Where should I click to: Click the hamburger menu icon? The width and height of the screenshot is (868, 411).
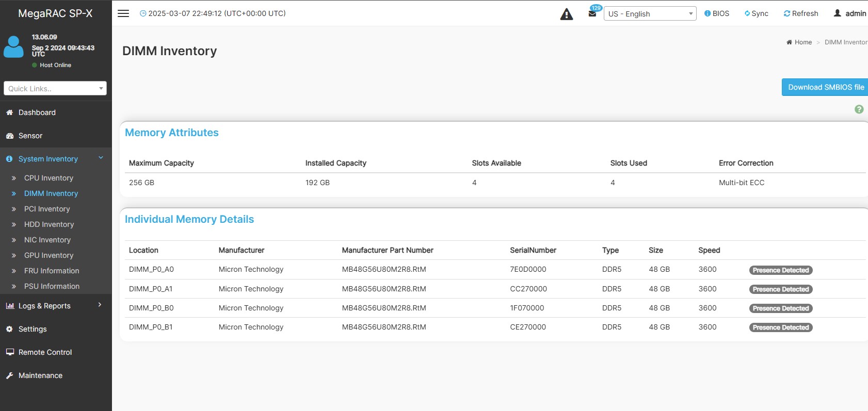(x=123, y=13)
